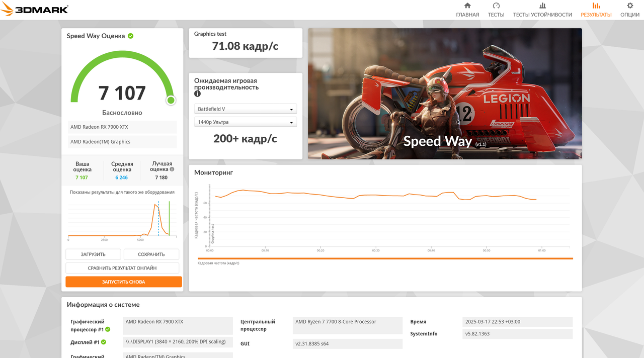Image resolution: width=644 pixels, height=358 pixels.
Task: Click the info icon under Ожидаемая игровая производительность
Action: click(197, 94)
